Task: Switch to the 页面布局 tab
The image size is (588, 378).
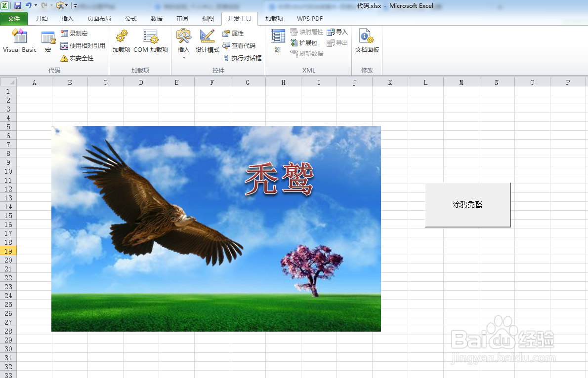Action: pyautogui.click(x=99, y=19)
